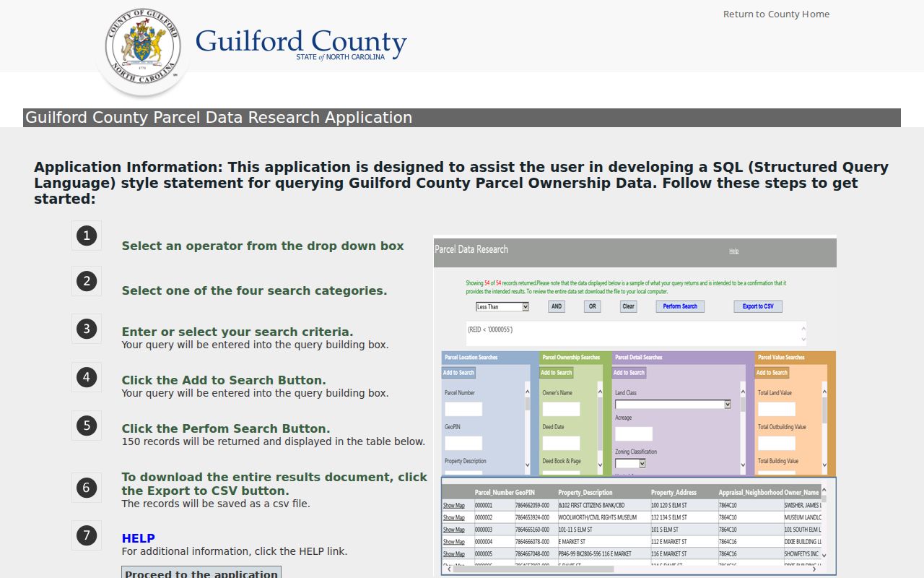This screenshot has width=924, height=578.
Task: Open the Return to County Home link
Action: (x=776, y=14)
